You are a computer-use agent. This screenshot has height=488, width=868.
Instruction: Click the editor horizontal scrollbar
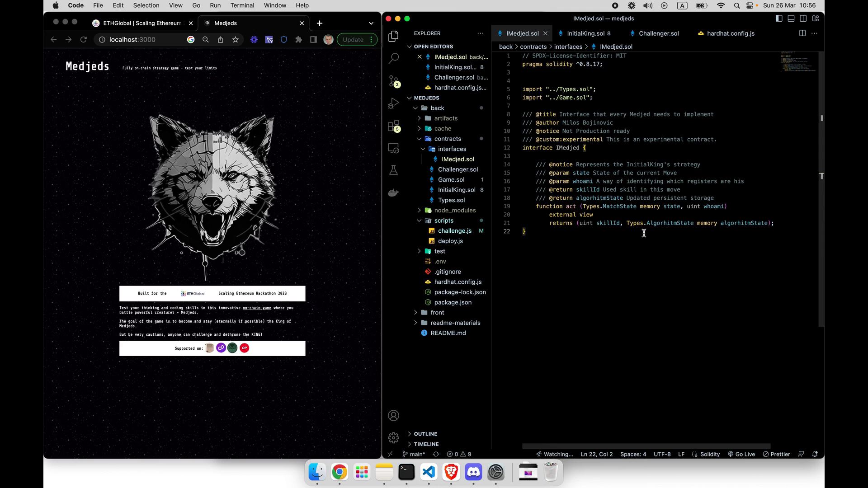[x=646, y=446]
